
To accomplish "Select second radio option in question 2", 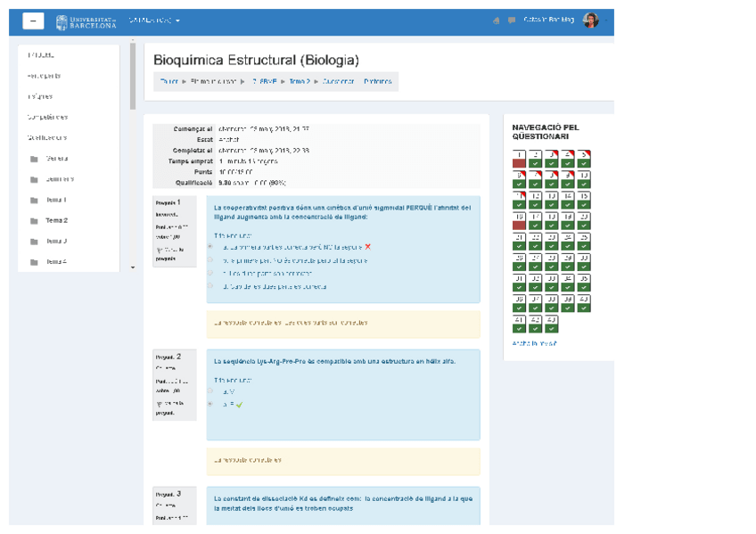I will tap(210, 404).
